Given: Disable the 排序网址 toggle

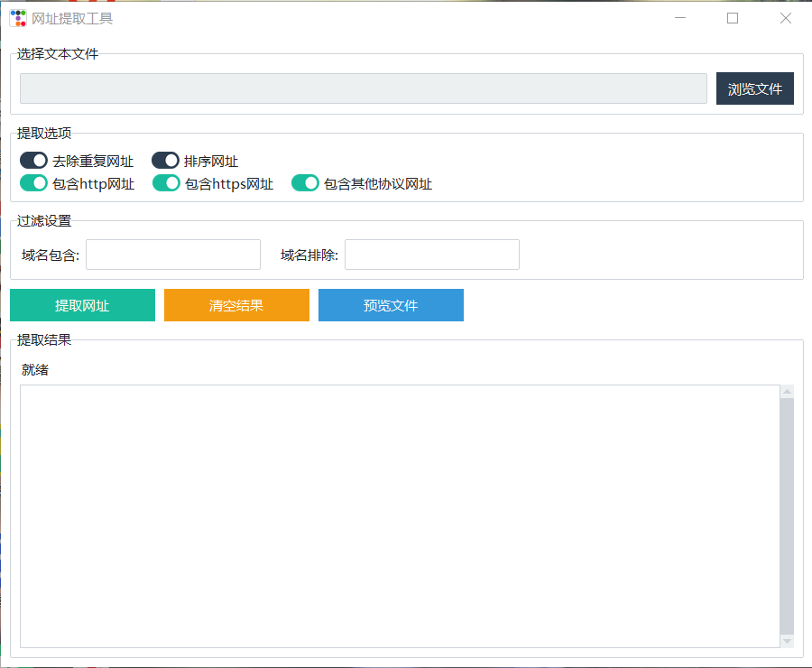Looking at the screenshot, I should pyautogui.click(x=164, y=160).
